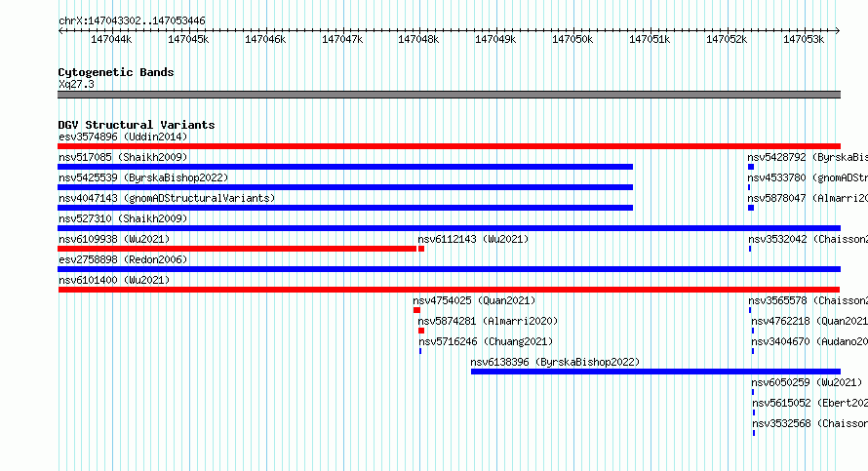Open nsv6101400 (Wu2021) variant label
Viewport: 868px width, 471px height.
tap(114, 280)
